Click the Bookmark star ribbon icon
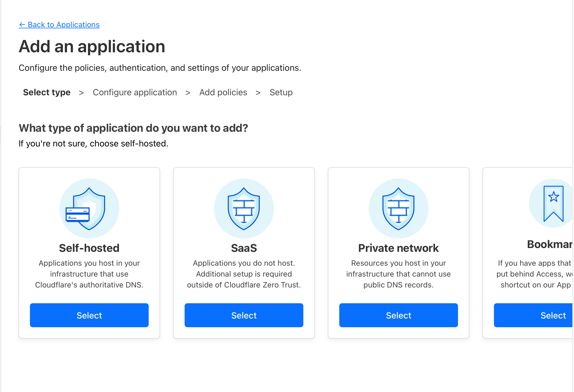574x392 pixels. click(x=553, y=204)
